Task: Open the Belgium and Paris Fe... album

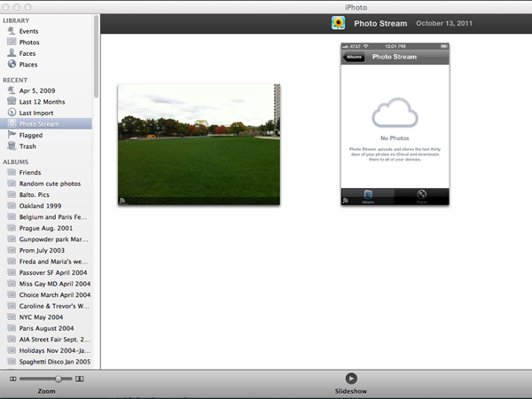Action: (46, 217)
